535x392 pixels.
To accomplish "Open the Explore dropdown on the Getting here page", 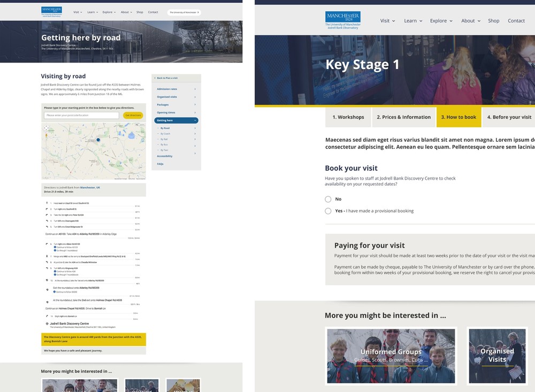I will (109, 12).
